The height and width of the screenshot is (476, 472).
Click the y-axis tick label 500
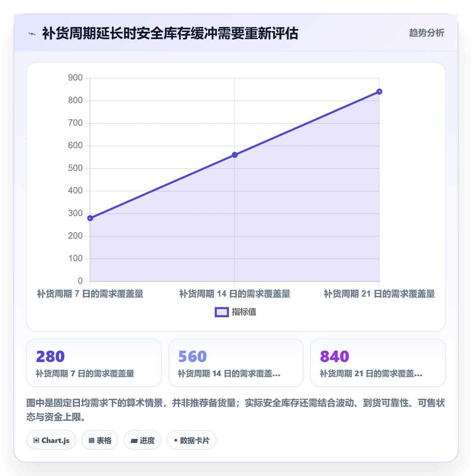75,168
